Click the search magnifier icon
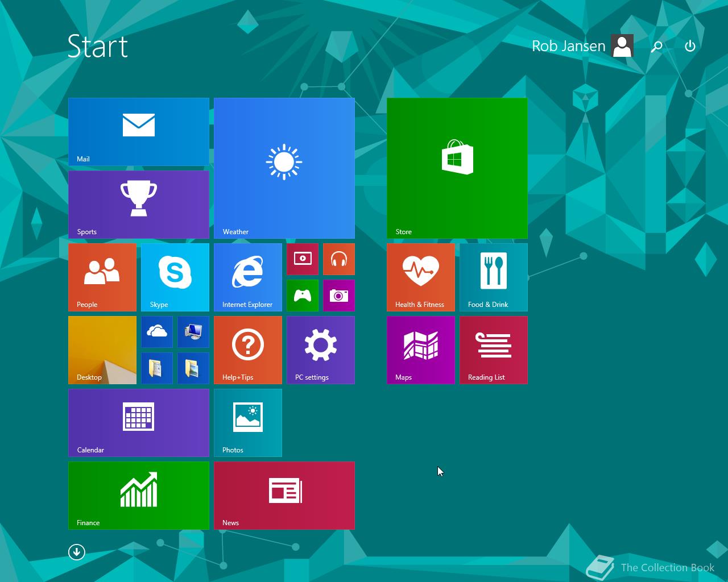The image size is (728, 582). coord(656,47)
